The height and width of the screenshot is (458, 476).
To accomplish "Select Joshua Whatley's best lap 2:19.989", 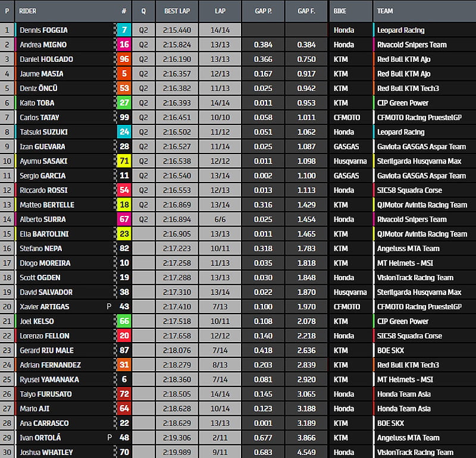I will [x=177, y=453].
